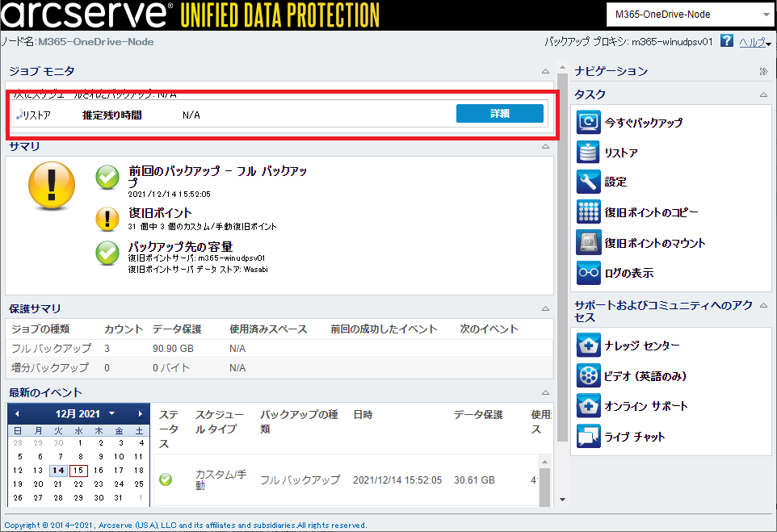Click the 詳細 button in job monitor
The height and width of the screenshot is (532, 777).
pos(499,114)
